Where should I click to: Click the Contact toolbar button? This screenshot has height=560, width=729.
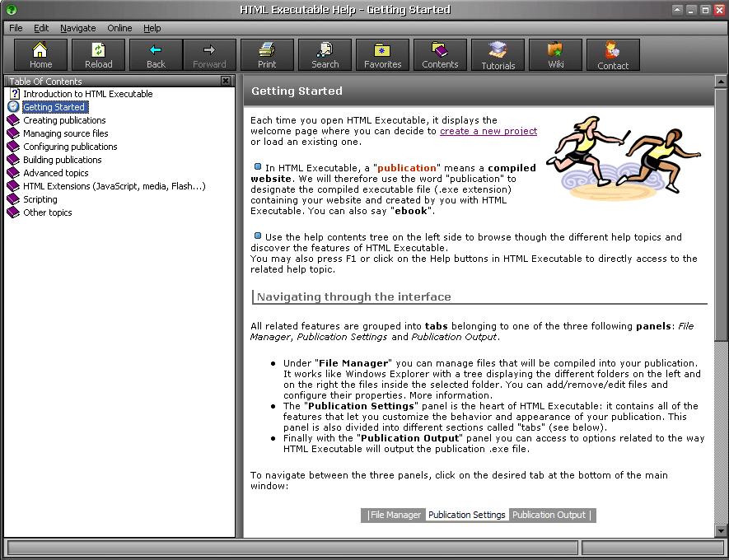[x=613, y=55]
